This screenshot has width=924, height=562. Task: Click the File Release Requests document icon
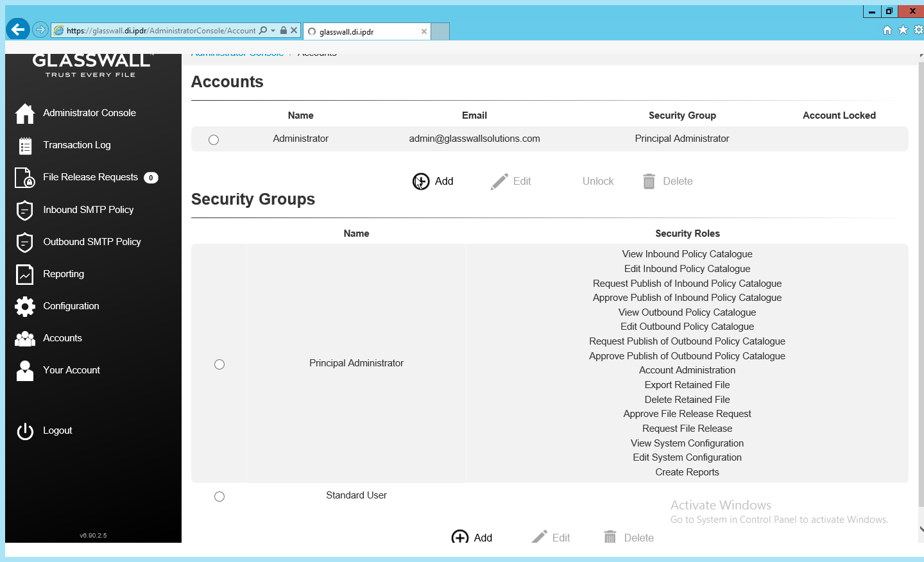25,178
